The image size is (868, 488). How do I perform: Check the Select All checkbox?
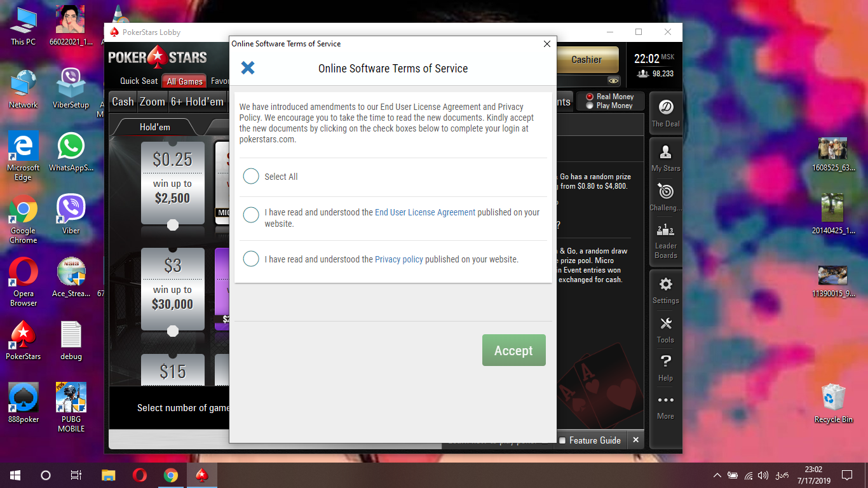click(x=251, y=176)
